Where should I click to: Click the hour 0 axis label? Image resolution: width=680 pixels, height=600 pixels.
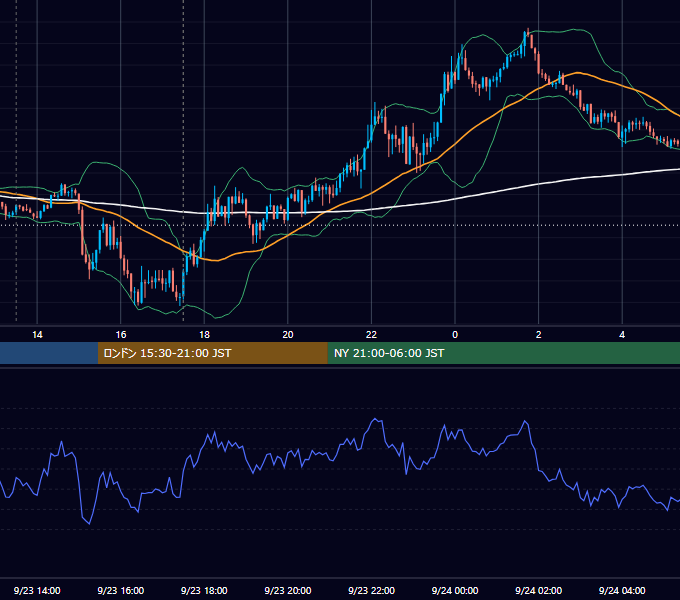[x=455, y=335]
